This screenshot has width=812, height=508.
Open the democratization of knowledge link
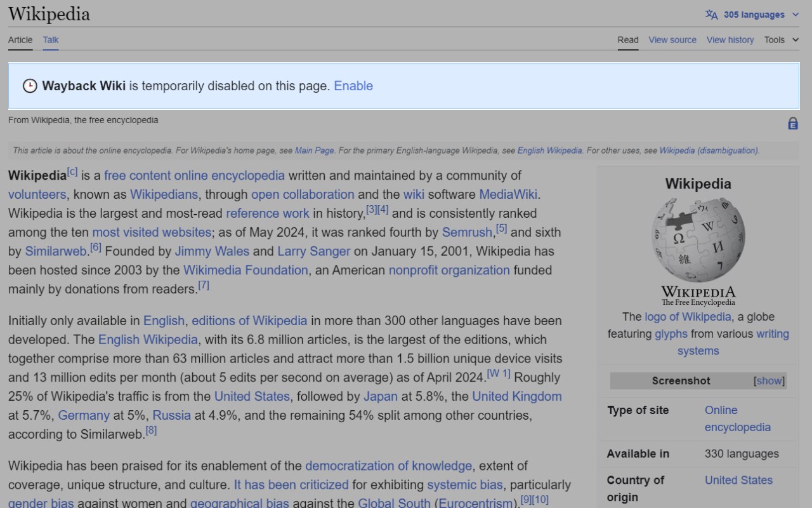pyautogui.click(x=389, y=466)
